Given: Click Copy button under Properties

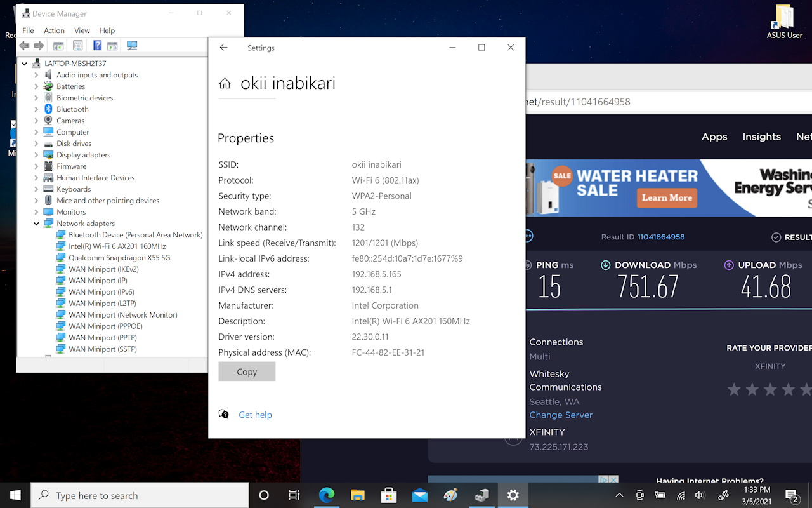Looking at the screenshot, I should click(x=247, y=371).
